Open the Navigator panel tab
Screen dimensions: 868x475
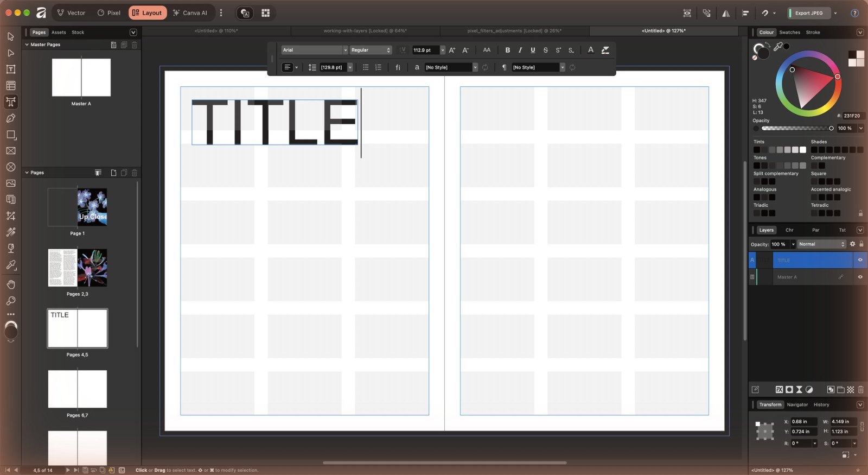pos(797,404)
